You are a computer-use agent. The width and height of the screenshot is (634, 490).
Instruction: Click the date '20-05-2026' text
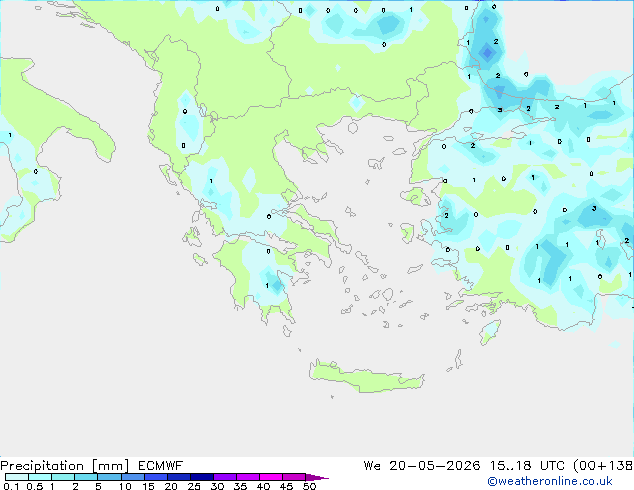click(435, 466)
